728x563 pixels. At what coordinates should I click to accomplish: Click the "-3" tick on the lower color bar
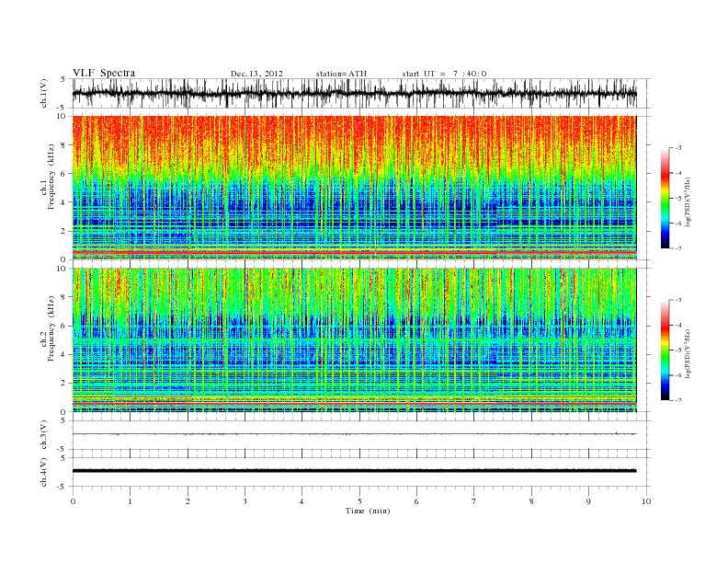678,300
